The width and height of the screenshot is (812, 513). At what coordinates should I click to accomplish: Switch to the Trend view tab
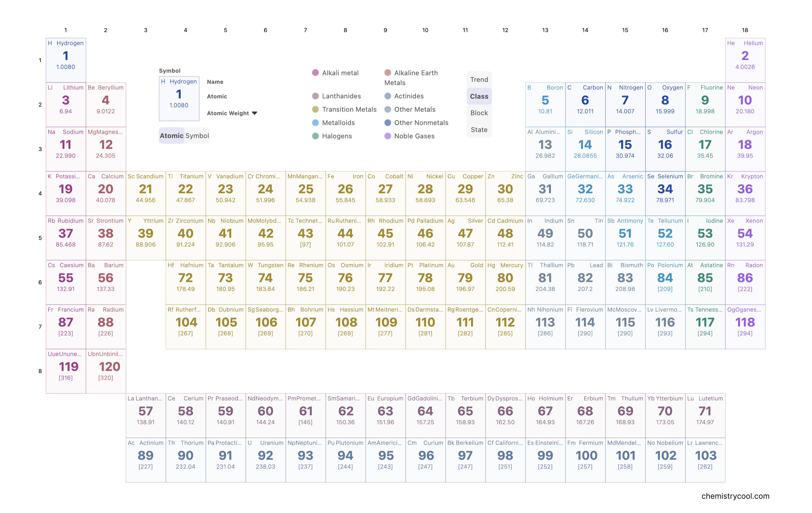479,79
